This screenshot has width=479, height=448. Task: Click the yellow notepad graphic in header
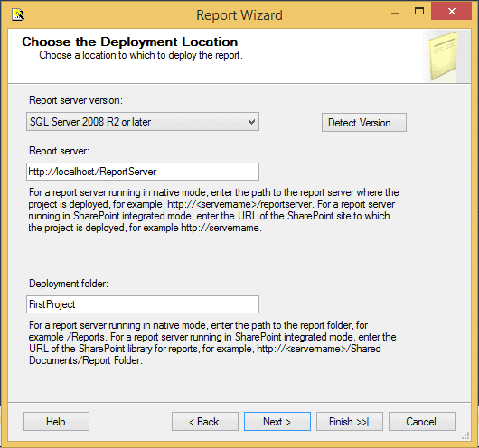443,56
